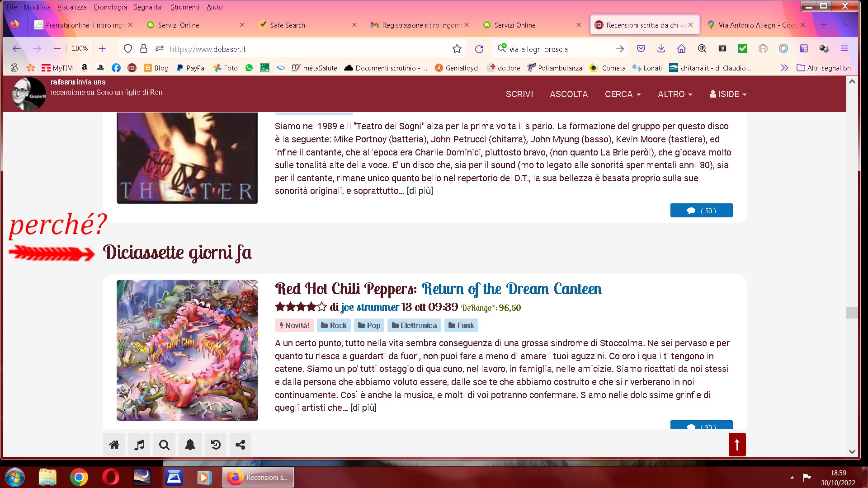Bookmark page with the star icon
868x488 pixels.
coord(457,49)
